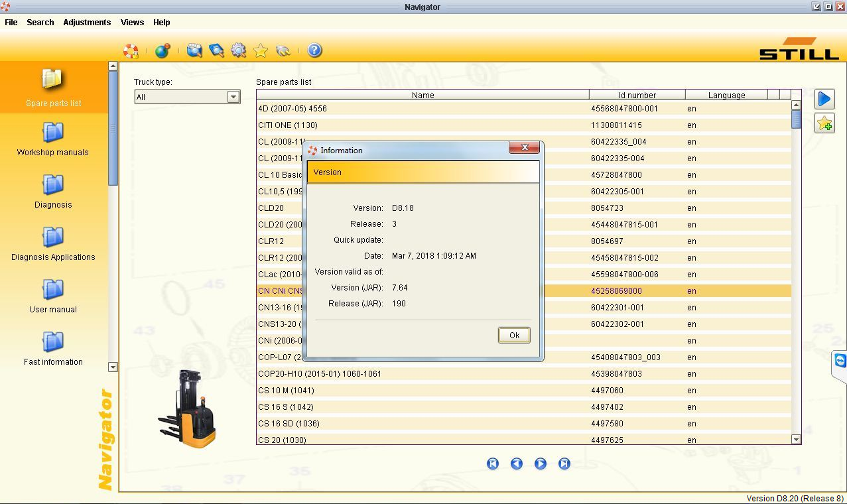Click version value D8.18 in dialog
This screenshot has width=847, height=504.
pos(403,208)
